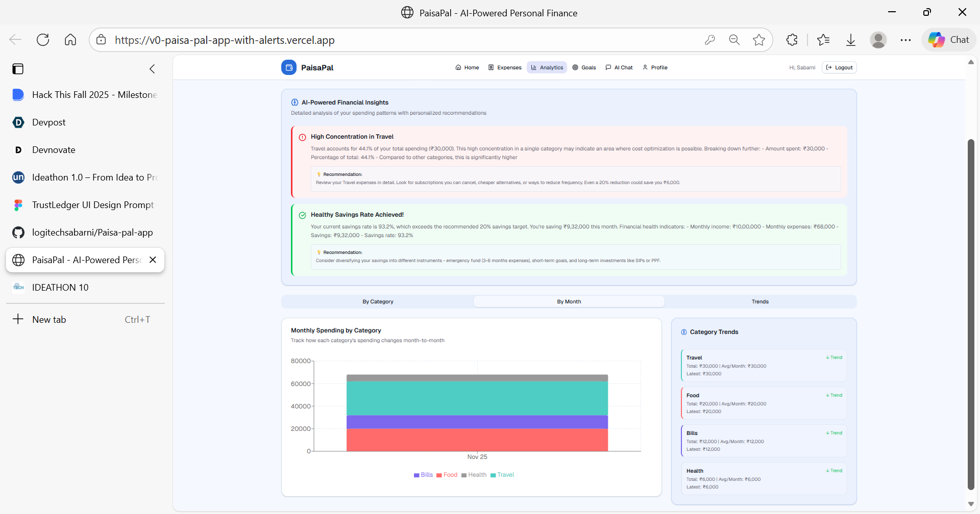
Task: Toggle the Food legend entry in chart
Action: coord(447,475)
